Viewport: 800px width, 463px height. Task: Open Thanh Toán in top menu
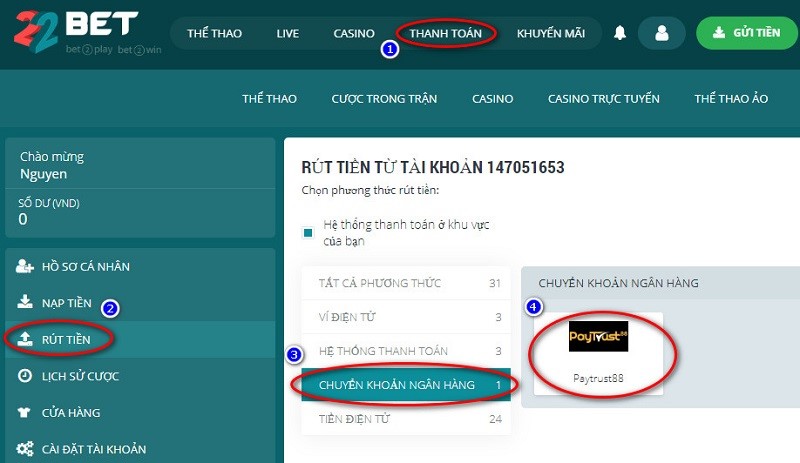tap(445, 33)
